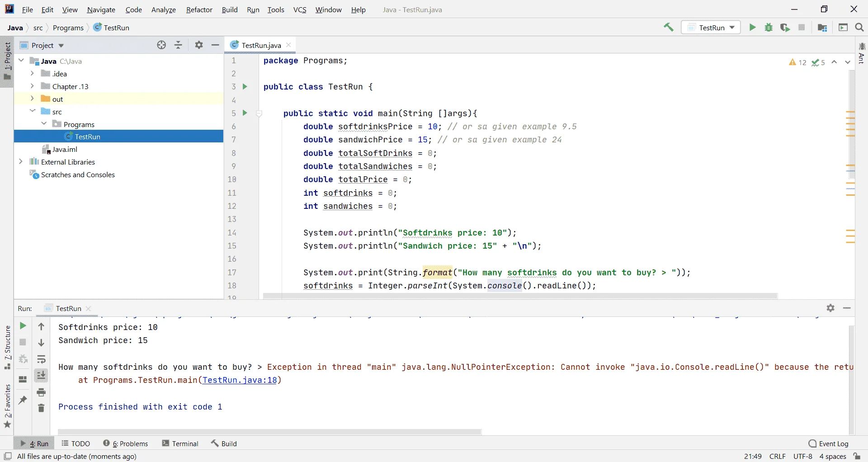Open the Event Log
This screenshot has height=462, width=868.
829,443
